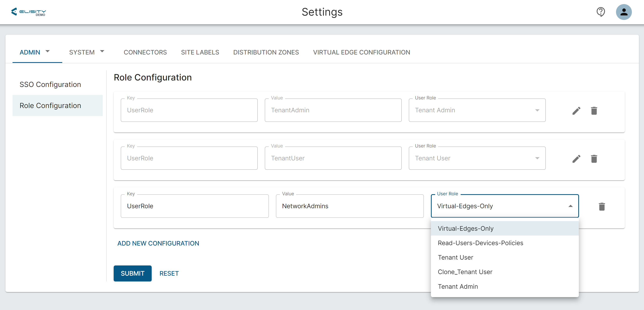Image resolution: width=644 pixels, height=310 pixels.
Task: Open the help question mark icon
Action: tap(601, 12)
